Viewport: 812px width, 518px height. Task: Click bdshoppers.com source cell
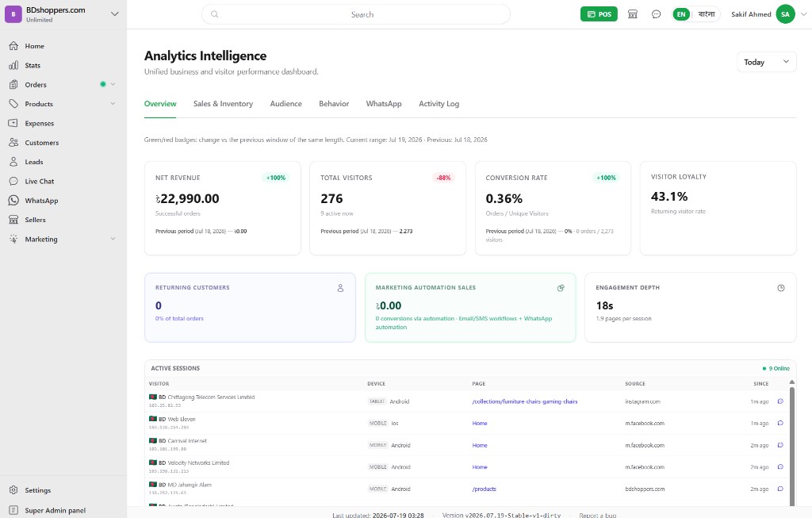pos(645,489)
